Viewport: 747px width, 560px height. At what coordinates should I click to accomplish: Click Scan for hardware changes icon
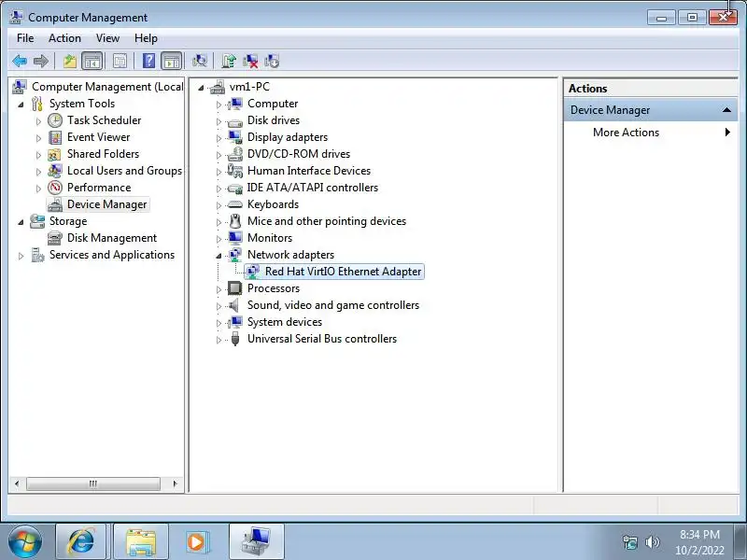(199, 61)
